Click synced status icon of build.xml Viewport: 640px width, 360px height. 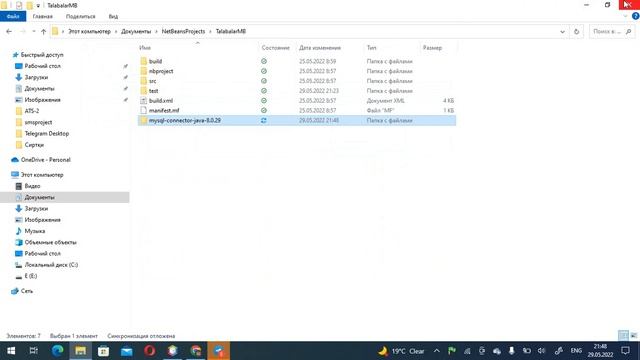click(x=264, y=100)
